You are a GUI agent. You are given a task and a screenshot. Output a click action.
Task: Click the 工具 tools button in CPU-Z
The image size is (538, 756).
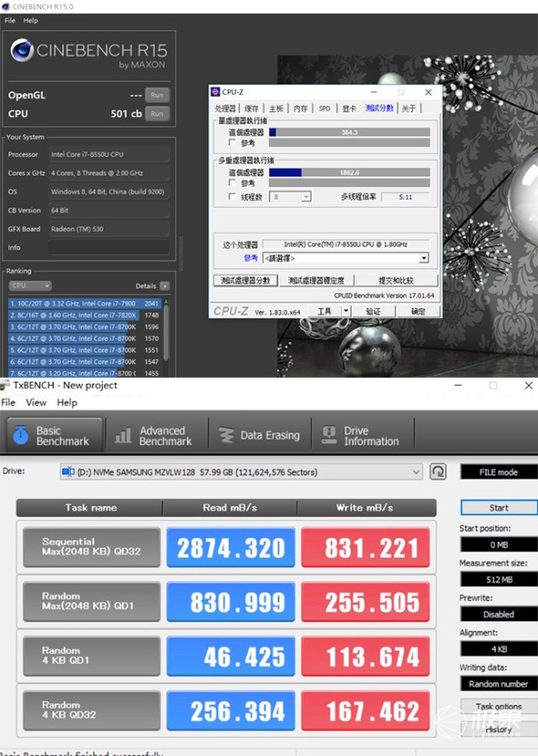click(x=324, y=312)
